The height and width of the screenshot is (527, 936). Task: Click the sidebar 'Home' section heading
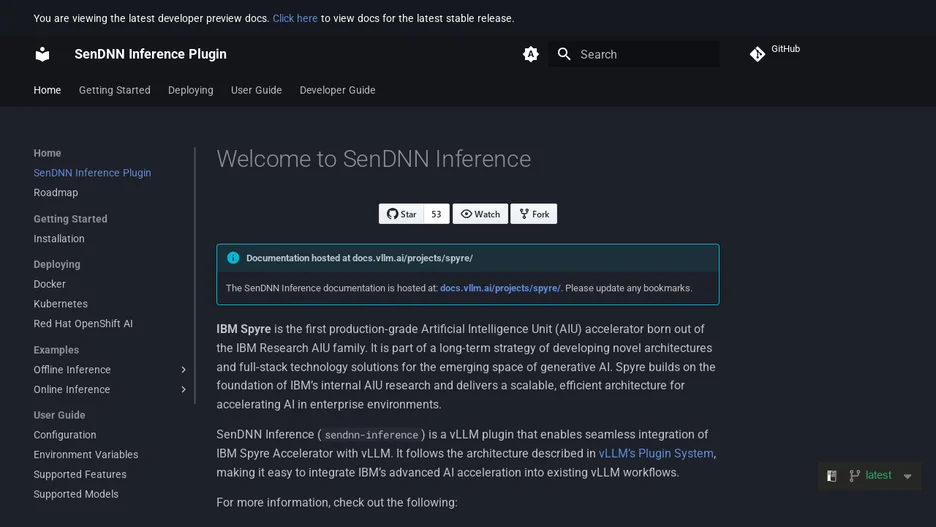[x=47, y=153]
